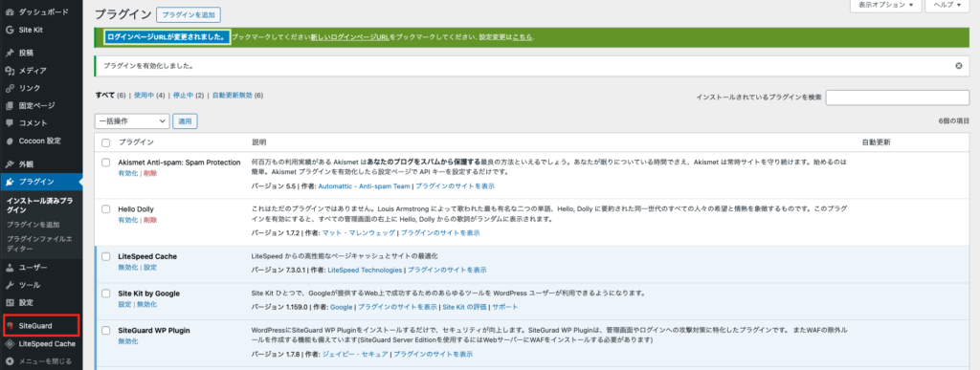Check the Hello Dolly plugin checkbox
Viewport: 980px width, 370px height.
(105, 209)
